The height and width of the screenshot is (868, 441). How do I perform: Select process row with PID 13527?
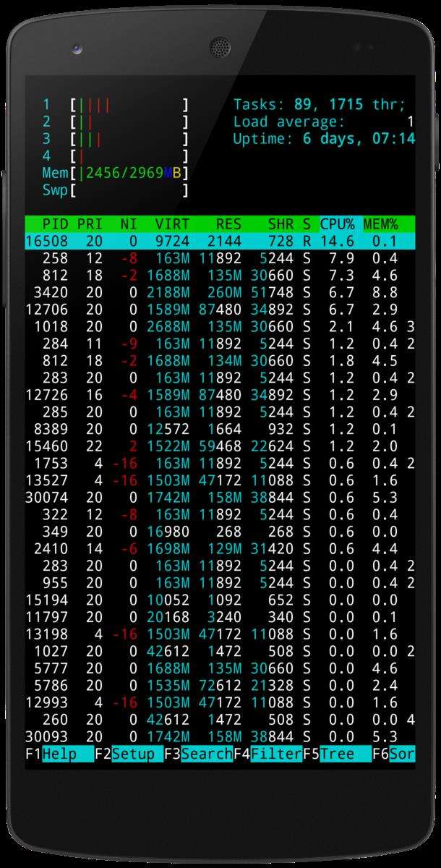coord(220,481)
